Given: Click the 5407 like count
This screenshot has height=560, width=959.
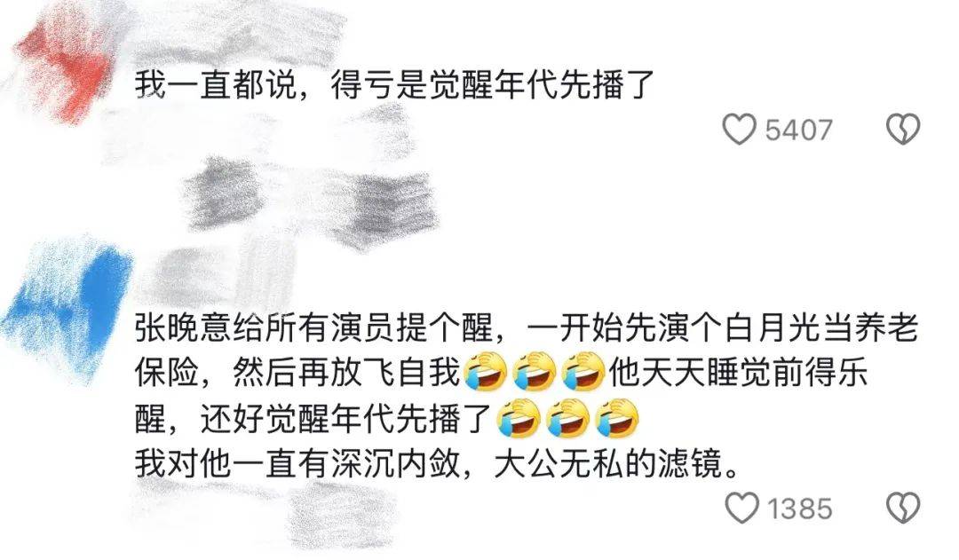Looking at the screenshot, I should point(799,130).
